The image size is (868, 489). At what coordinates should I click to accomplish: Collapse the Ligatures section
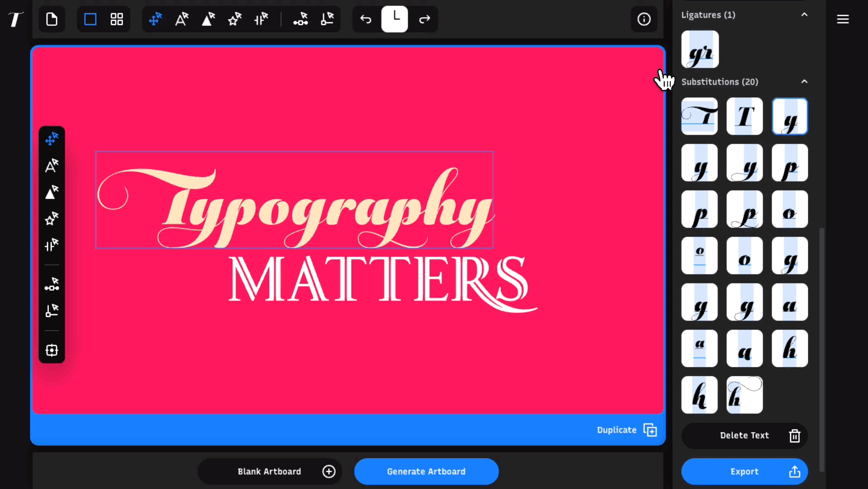click(804, 14)
